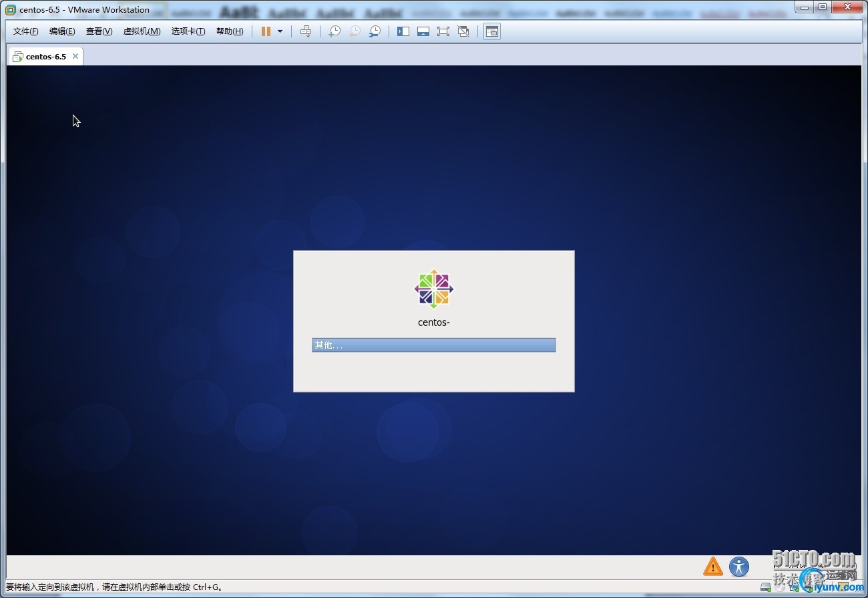868x598 pixels.
Task: Open the accessibility preferences icon
Action: (739, 567)
